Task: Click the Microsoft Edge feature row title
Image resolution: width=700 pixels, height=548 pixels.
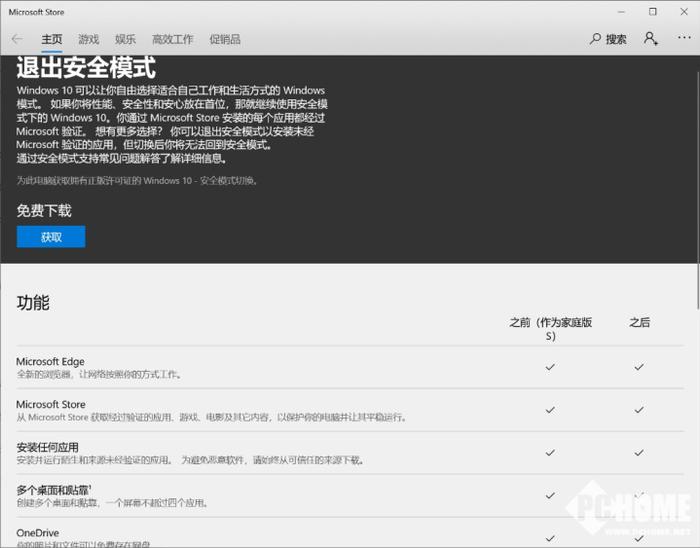Action: [50, 361]
